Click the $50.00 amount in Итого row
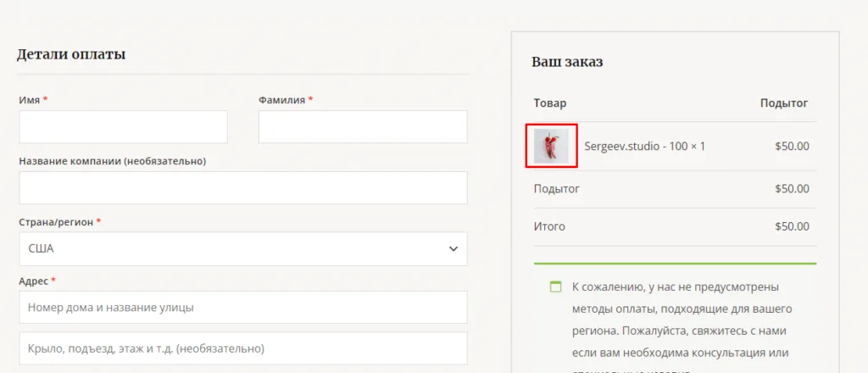 click(x=792, y=226)
